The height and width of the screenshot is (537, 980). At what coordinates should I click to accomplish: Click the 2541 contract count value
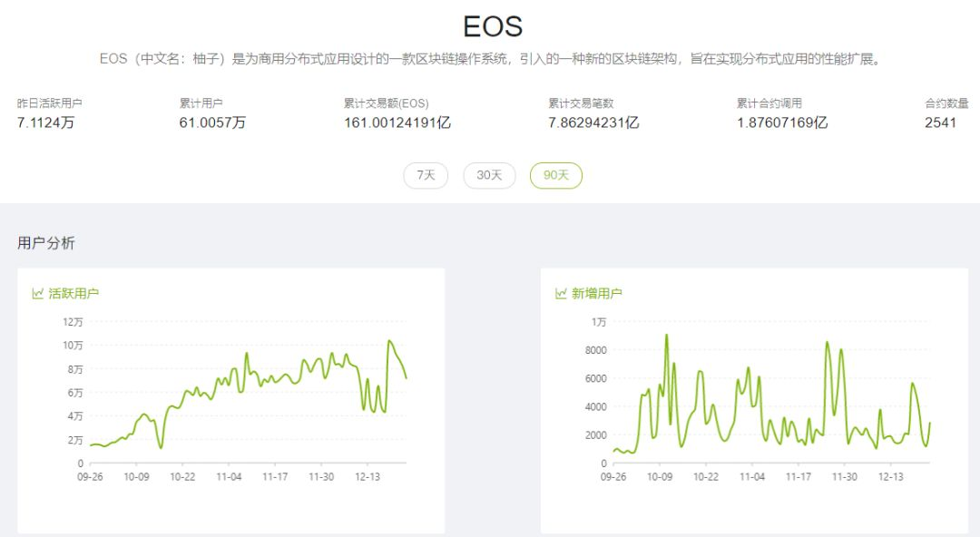tap(941, 122)
